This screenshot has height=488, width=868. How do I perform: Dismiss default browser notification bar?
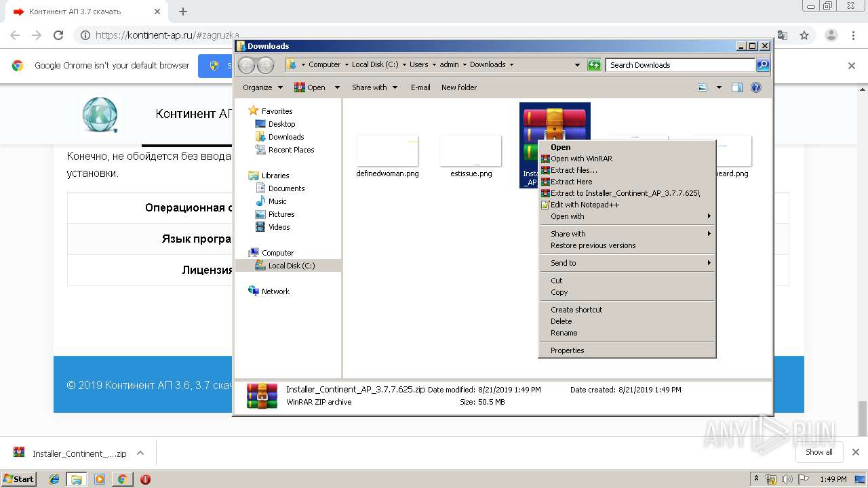852,66
